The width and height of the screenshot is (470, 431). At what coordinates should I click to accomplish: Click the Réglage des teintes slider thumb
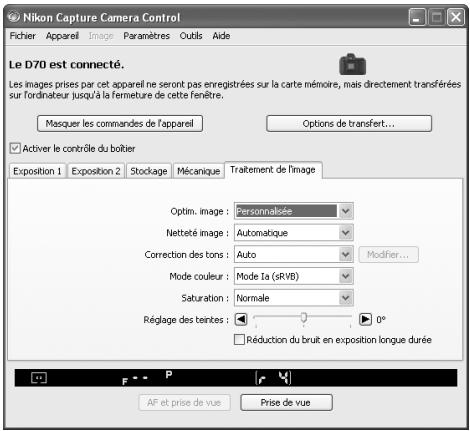pos(303,317)
